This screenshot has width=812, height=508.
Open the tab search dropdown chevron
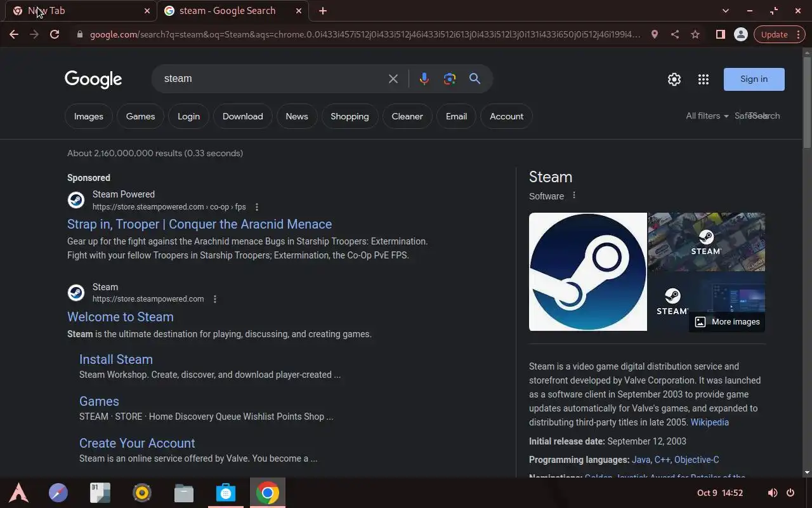click(x=726, y=11)
